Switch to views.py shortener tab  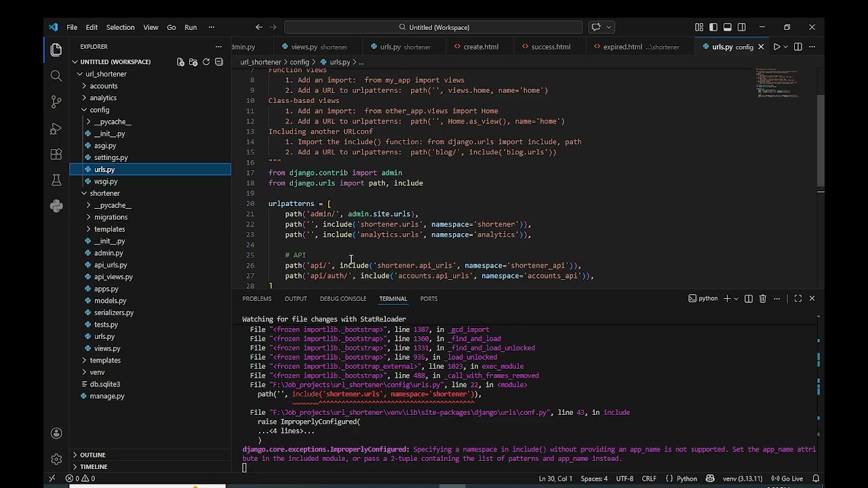pos(319,47)
